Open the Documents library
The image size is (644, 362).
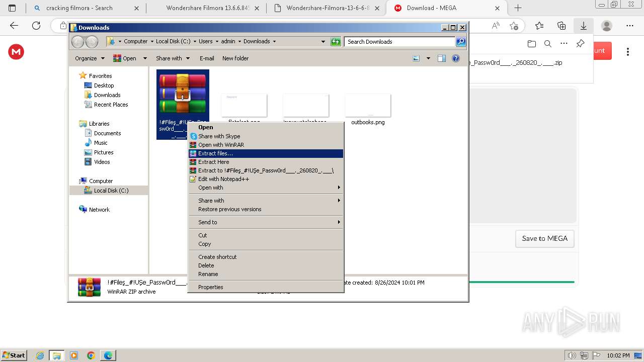click(x=107, y=133)
